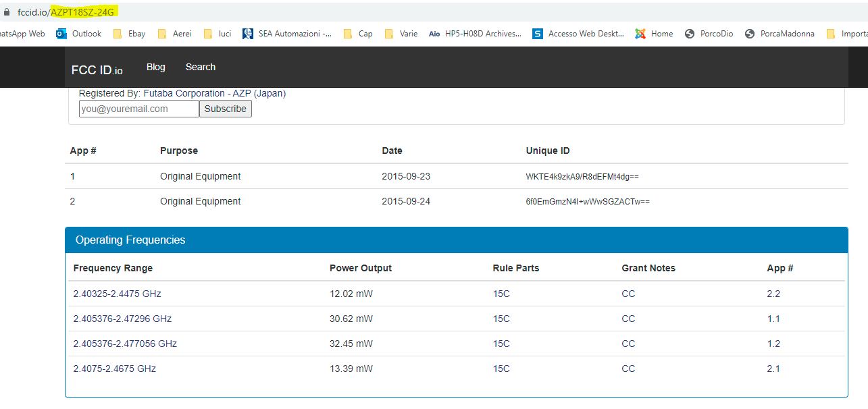This screenshot has height=409, width=868.
Task: Open the Outlook bookmark icon
Action: (61, 34)
